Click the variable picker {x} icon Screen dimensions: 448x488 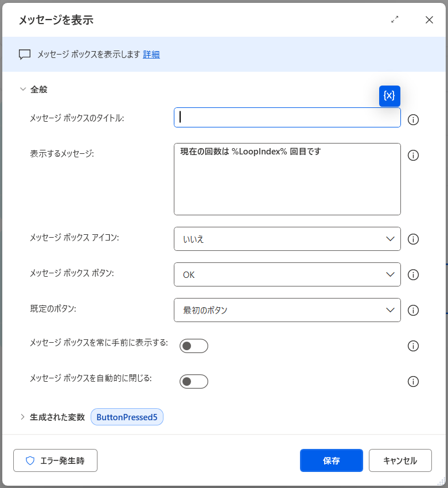coord(389,96)
